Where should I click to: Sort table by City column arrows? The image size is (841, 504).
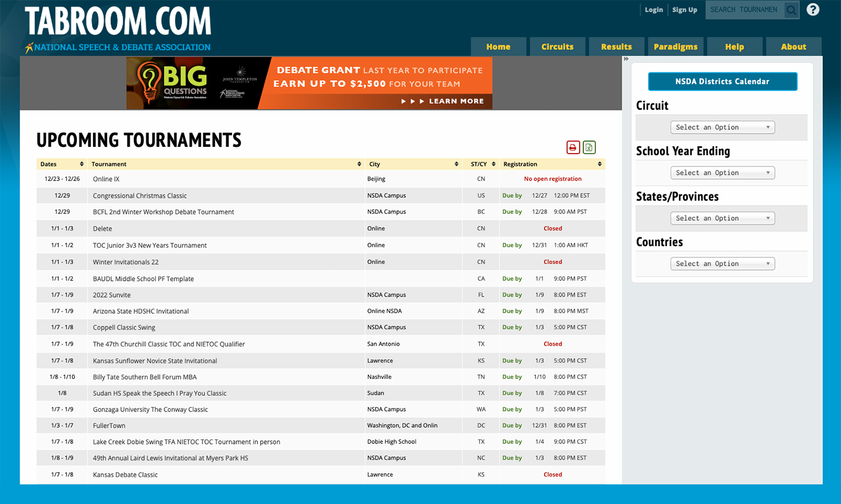coord(456,164)
